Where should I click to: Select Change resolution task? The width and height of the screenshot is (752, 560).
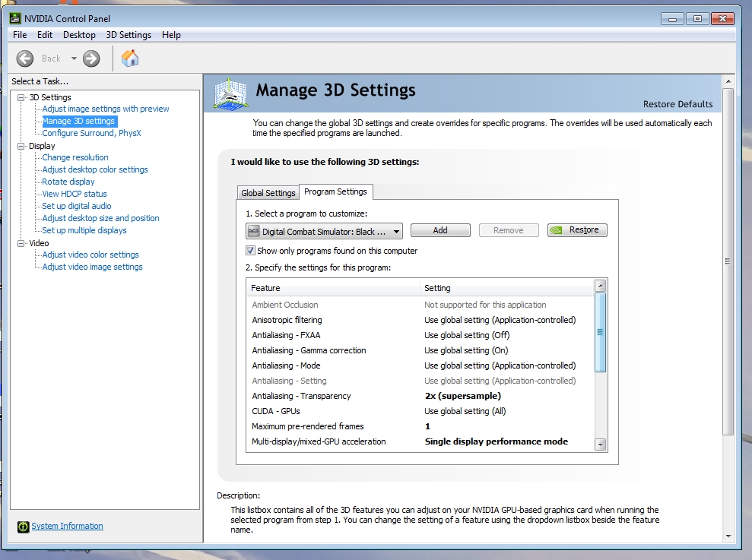pyautogui.click(x=75, y=157)
